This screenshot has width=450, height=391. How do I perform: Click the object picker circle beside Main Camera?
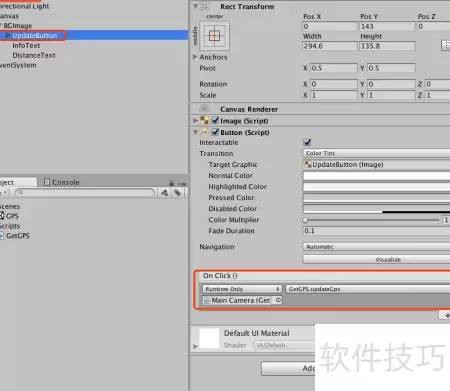tap(278, 300)
